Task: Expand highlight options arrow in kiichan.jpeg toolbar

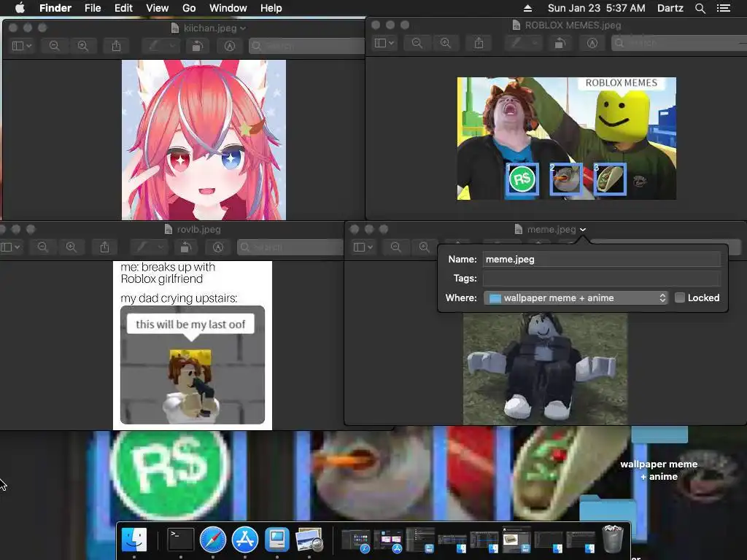Action: pos(171,46)
